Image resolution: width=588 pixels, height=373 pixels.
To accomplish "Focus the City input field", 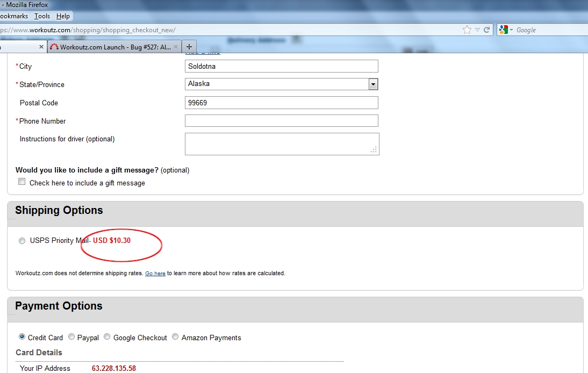I will (x=281, y=66).
